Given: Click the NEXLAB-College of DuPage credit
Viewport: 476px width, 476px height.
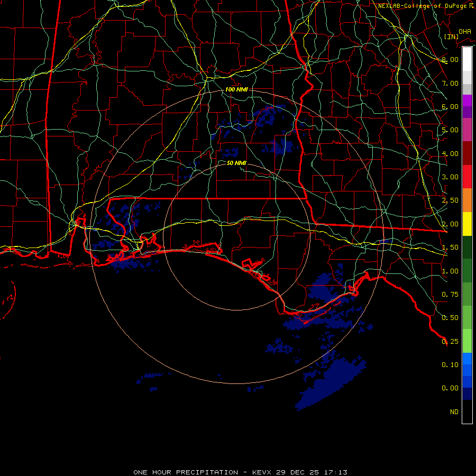Looking at the screenshot, I should [x=426, y=6].
